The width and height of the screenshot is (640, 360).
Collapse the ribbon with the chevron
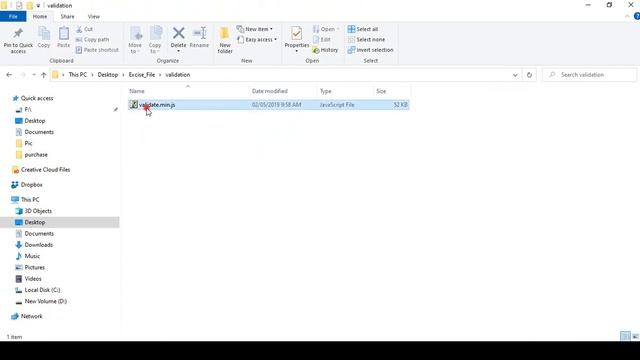point(627,16)
